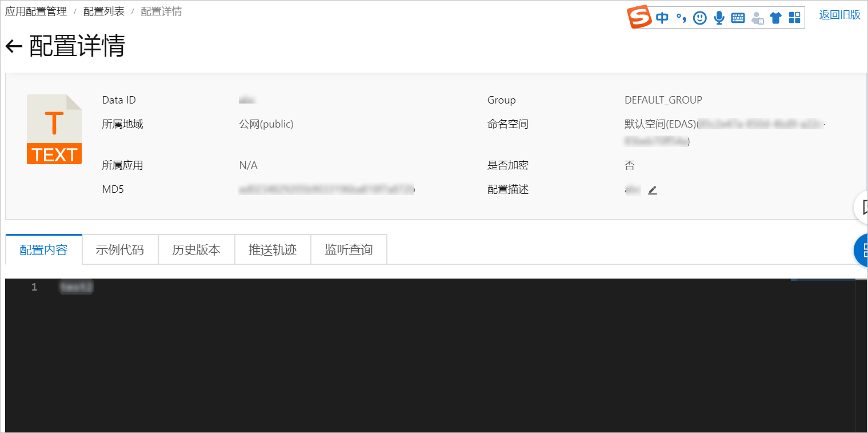Click the blurred MD5 hash value
Viewport: 868px width, 433px height.
pyautogui.click(x=327, y=189)
